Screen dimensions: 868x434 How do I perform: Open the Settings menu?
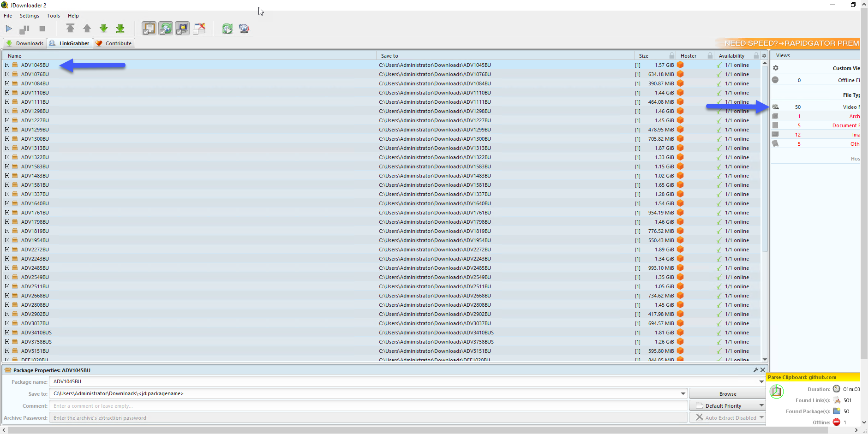29,16
